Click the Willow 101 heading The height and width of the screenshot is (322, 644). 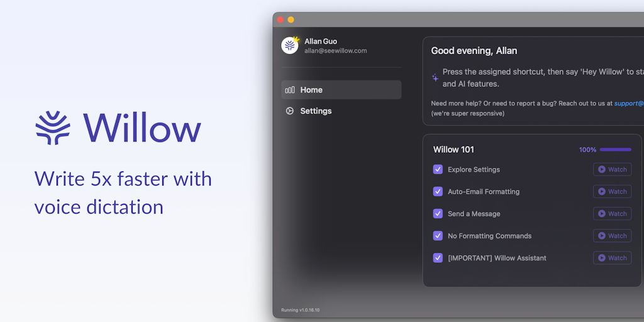pyautogui.click(x=453, y=150)
